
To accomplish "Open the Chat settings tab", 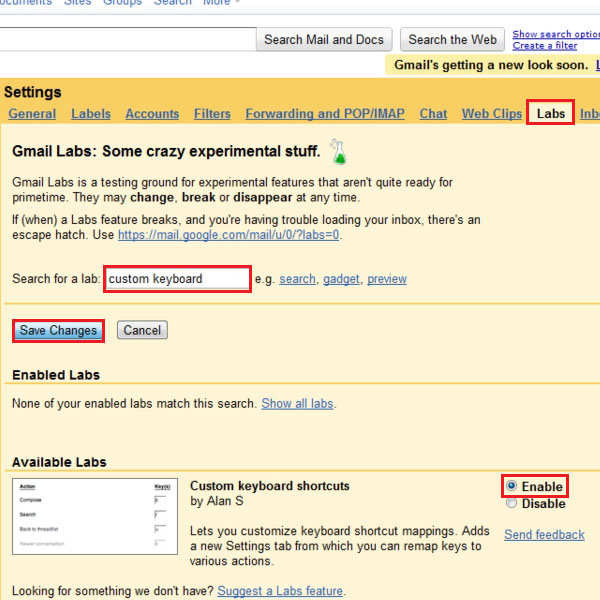I will pos(433,114).
